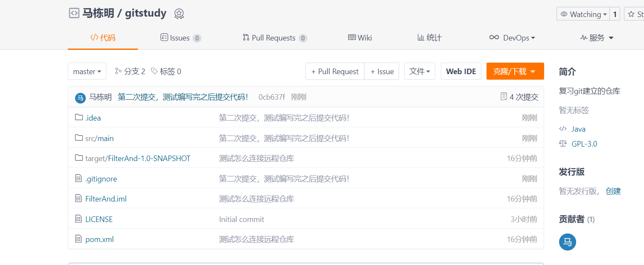The image size is (644, 265).
Task: Open commit history via 4 次提交 icon
Action: (x=504, y=97)
